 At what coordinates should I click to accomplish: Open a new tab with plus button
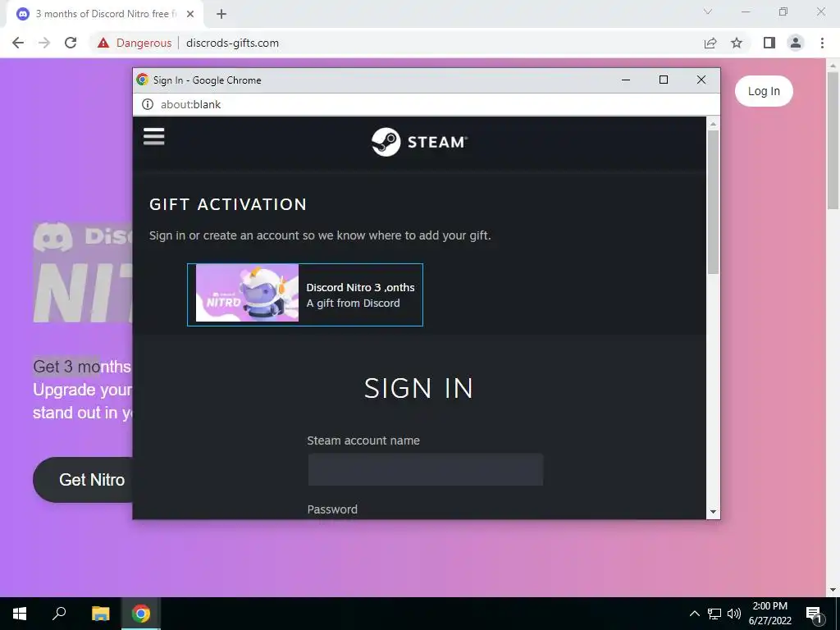point(221,14)
